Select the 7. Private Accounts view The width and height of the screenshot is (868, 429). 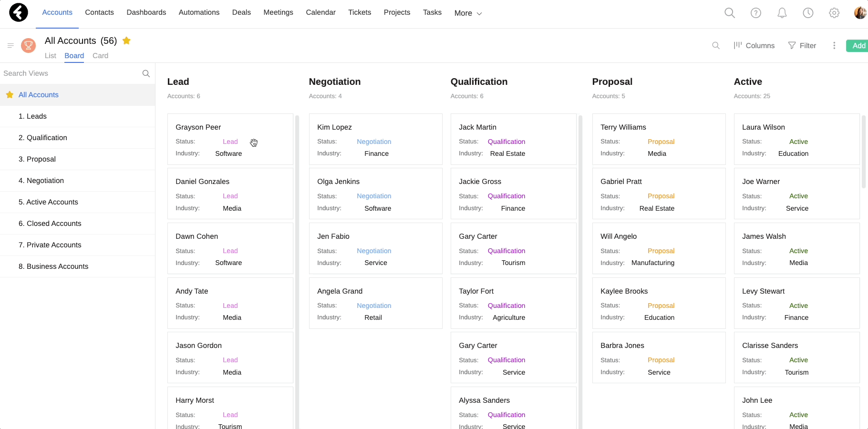[77, 245]
